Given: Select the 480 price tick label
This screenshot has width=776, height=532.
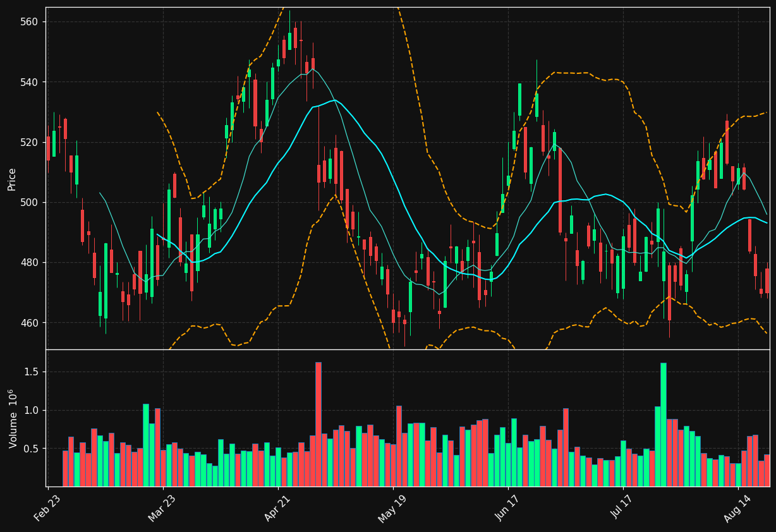Looking at the screenshot, I should [x=30, y=262].
